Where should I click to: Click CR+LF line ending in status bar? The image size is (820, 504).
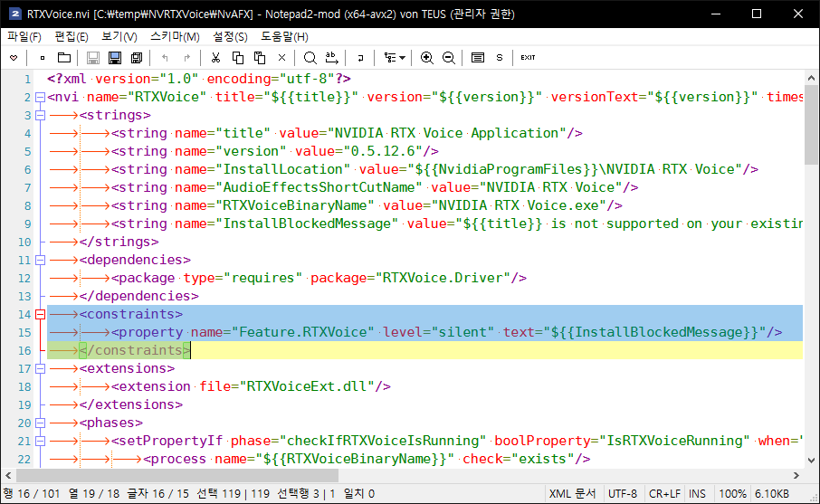pos(664,494)
